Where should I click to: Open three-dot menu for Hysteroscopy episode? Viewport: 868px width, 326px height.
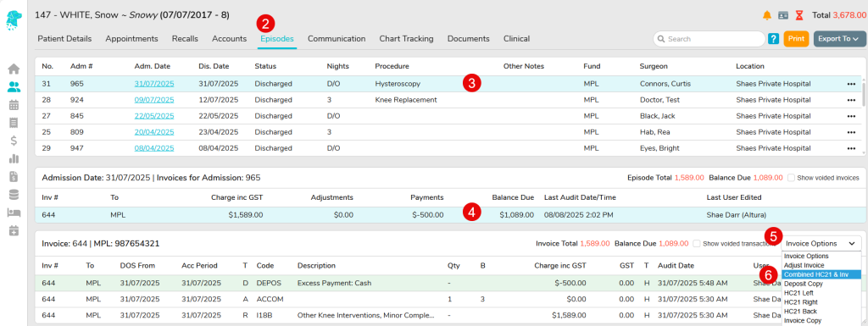pos(851,84)
